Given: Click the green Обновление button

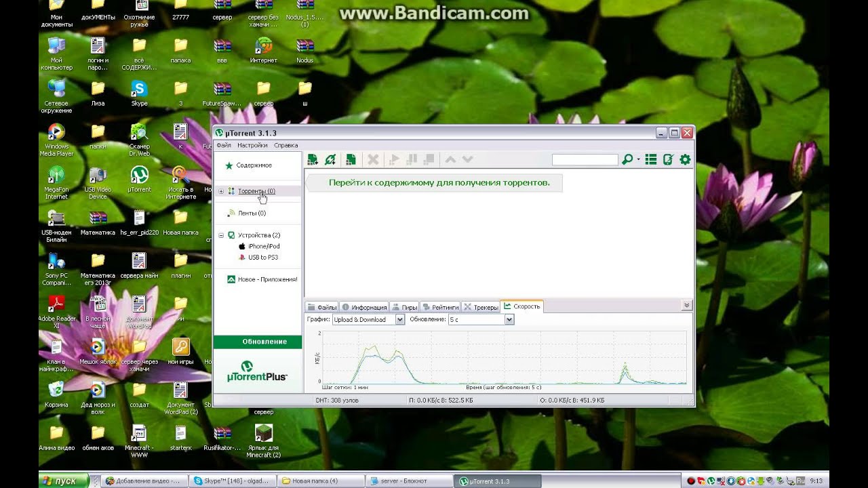Looking at the screenshot, I should 258,342.
